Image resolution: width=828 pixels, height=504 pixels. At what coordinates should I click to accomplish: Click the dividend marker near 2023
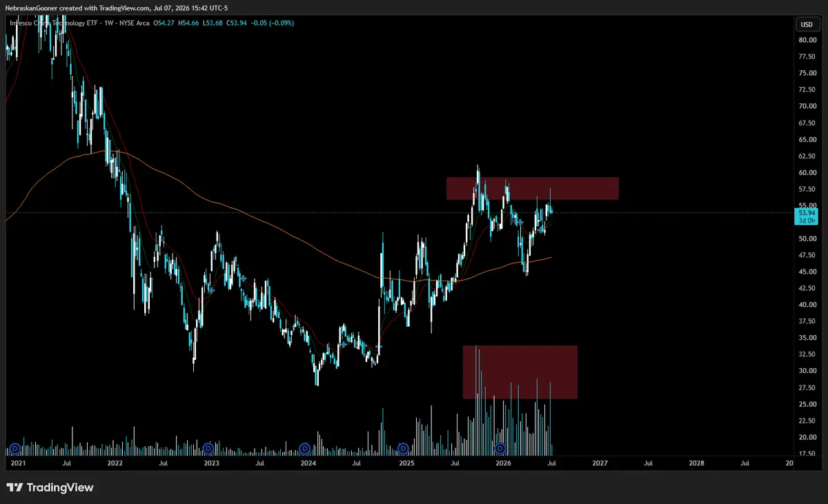point(208,449)
